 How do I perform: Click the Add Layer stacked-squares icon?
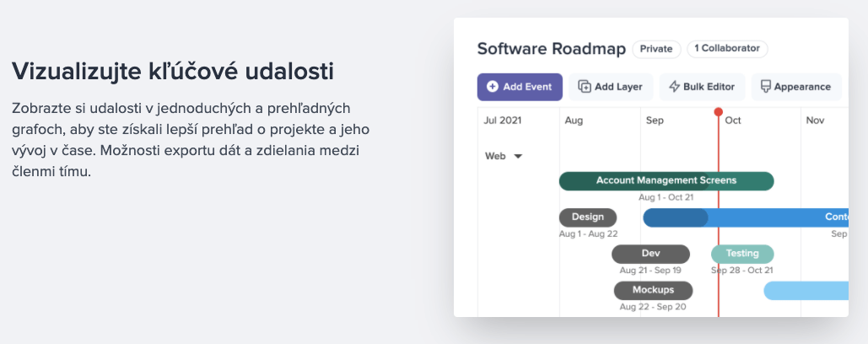click(x=585, y=87)
